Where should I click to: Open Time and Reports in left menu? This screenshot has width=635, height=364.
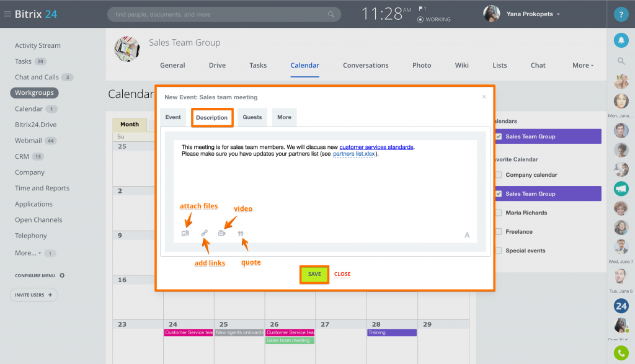[42, 188]
